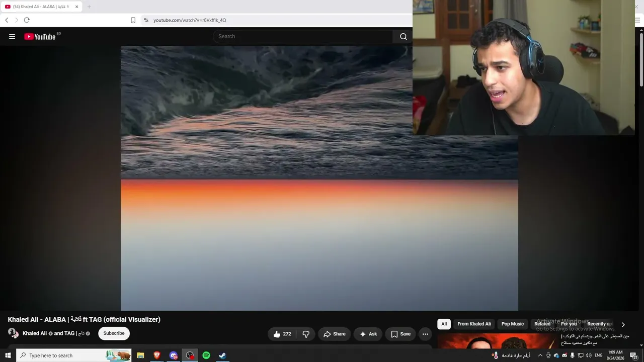Open a new browser tab

89,7
